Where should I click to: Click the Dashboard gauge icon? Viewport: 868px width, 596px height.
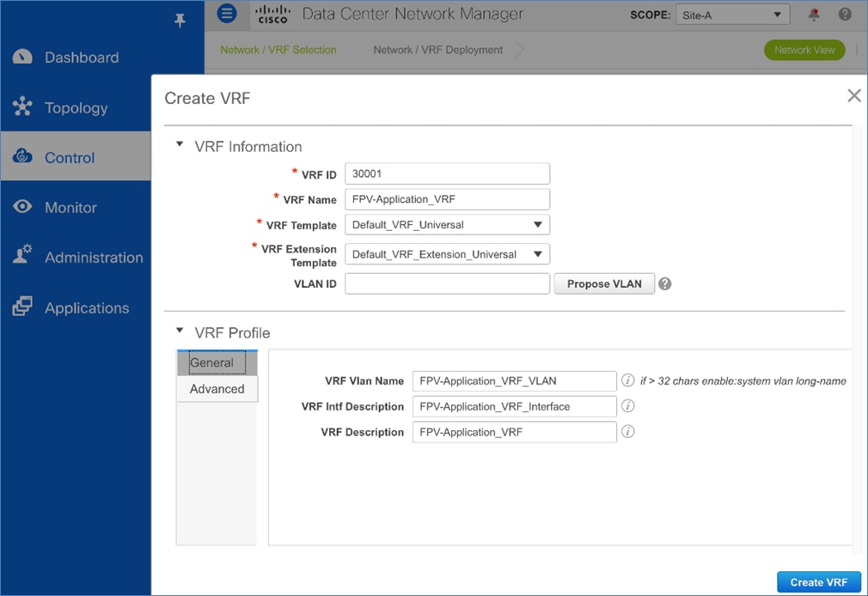(x=22, y=57)
